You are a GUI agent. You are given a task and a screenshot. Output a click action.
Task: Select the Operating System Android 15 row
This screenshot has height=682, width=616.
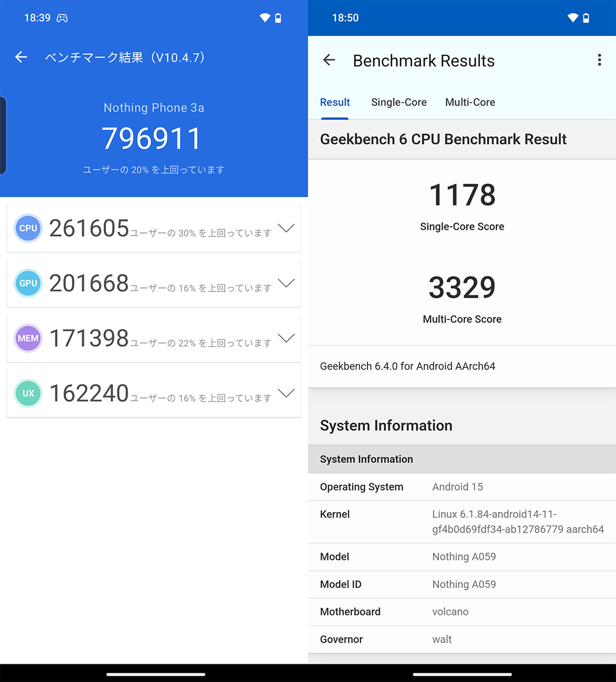coord(462,487)
